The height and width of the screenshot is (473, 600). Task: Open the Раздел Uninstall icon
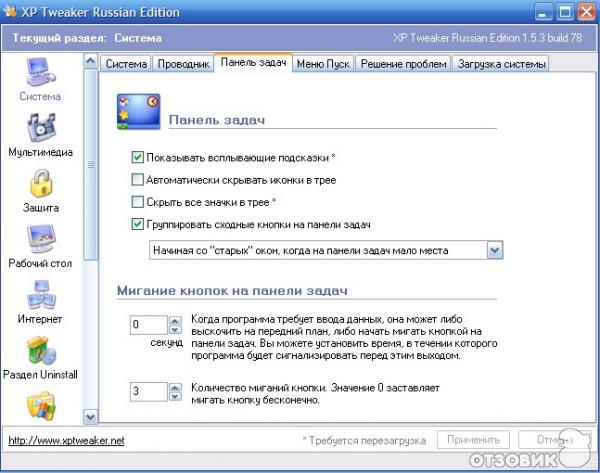(x=41, y=350)
